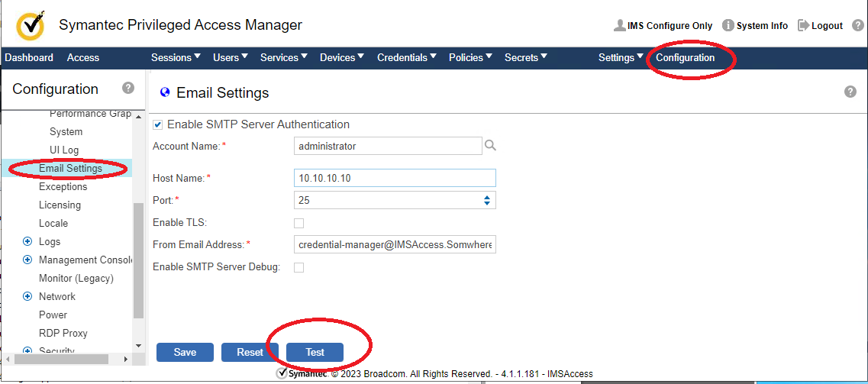868x384 pixels.
Task: Open Licensing in the sidebar
Action: 60,205
